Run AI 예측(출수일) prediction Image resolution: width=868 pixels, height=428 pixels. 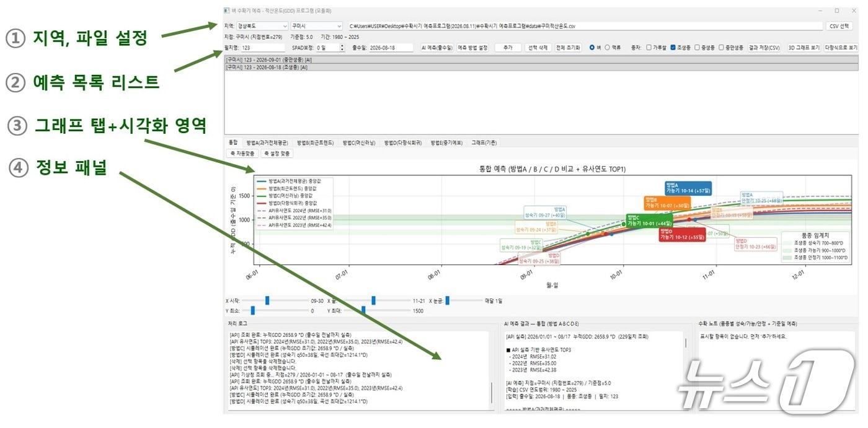click(x=437, y=48)
